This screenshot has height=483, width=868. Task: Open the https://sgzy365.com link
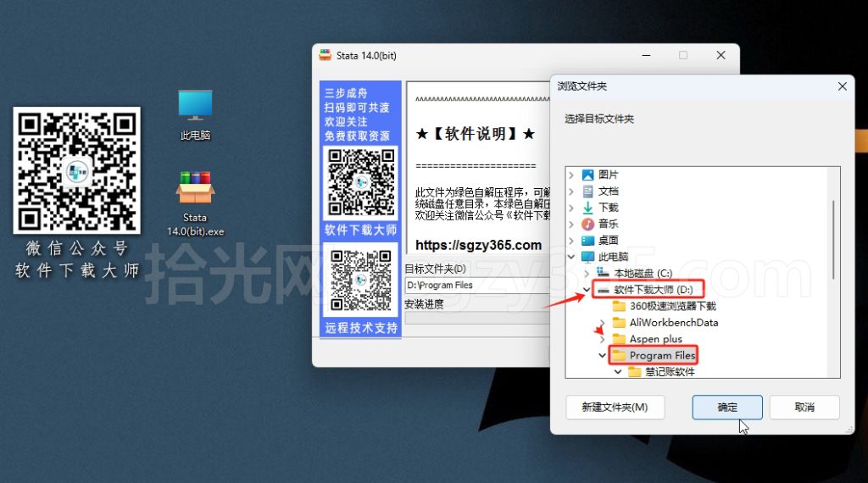(x=478, y=245)
